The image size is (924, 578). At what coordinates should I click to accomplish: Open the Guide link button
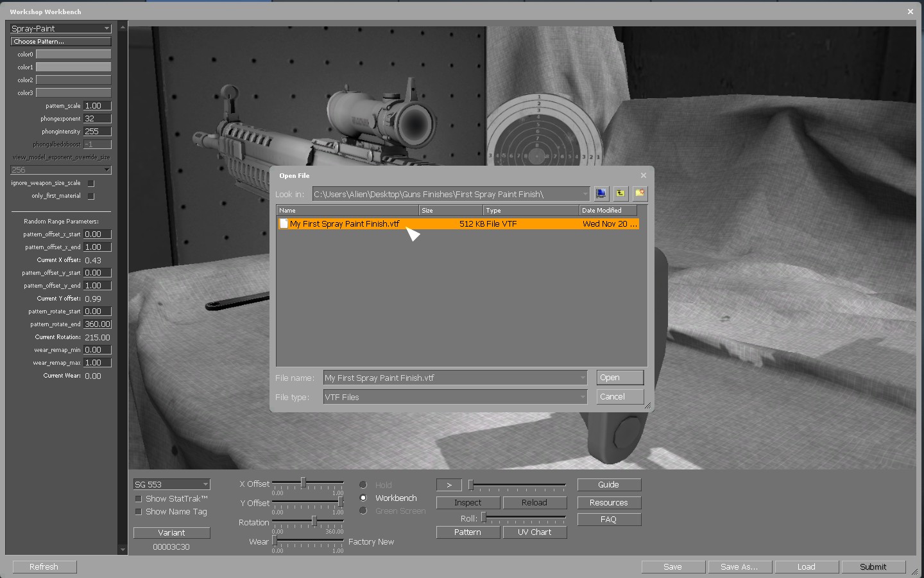[609, 485]
